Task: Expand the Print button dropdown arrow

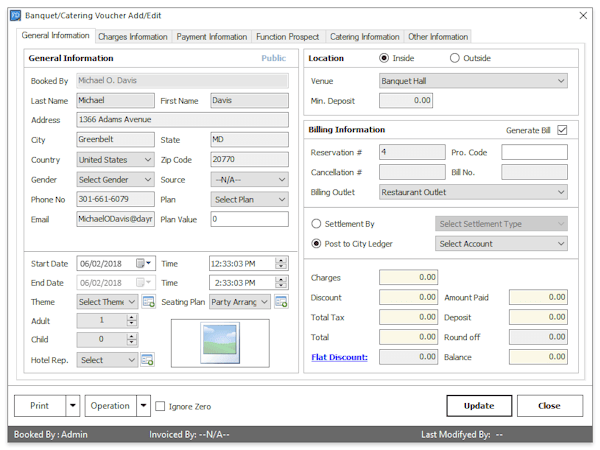Action: click(73, 406)
